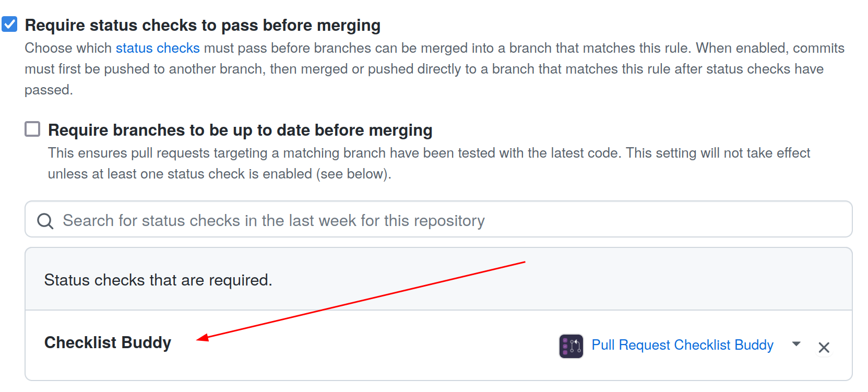The height and width of the screenshot is (392, 868).
Task: Select the bold "Checklist Buddy" check name
Action: click(x=108, y=342)
